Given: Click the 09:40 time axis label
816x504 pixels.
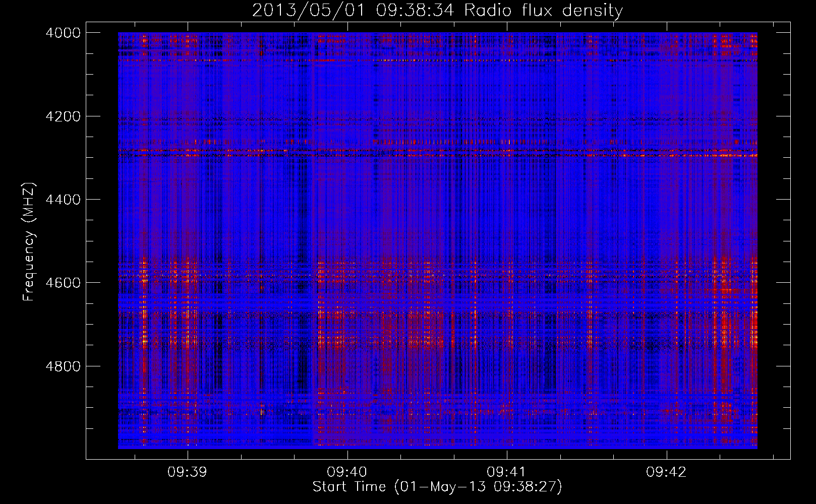Looking at the screenshot, I should point(347,472).
